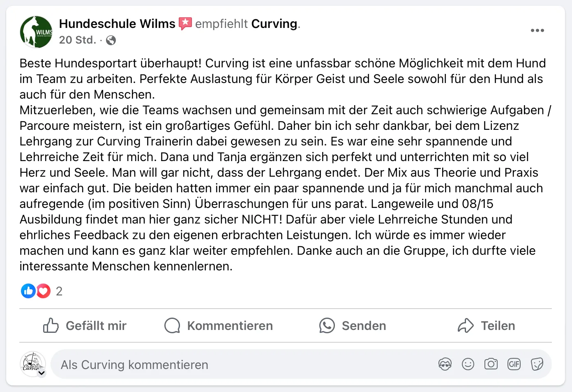This screenshot has height=392, width=572.
Task: Open the GIF picker in comment box
Action: click(514, 364)
